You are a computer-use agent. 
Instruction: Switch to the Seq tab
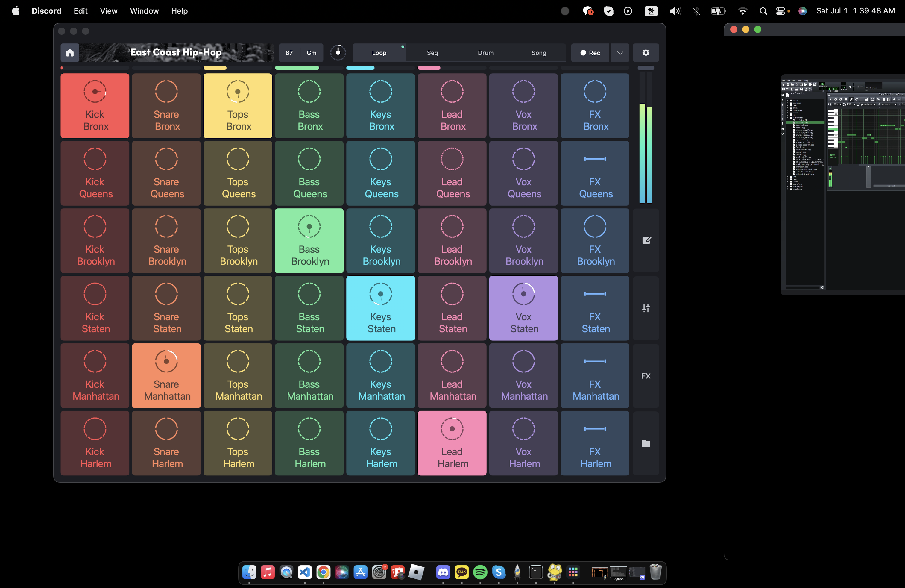point(432,52)
